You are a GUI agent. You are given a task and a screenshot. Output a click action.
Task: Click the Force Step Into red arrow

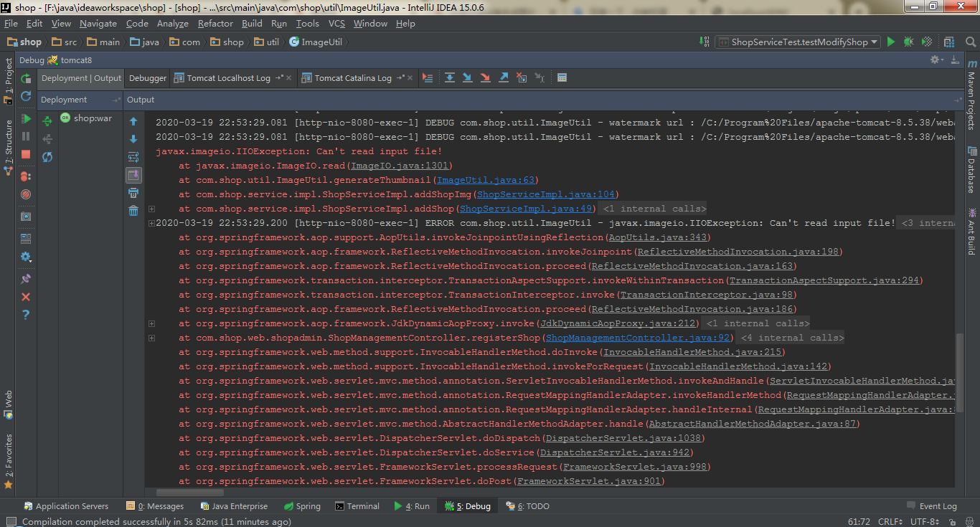pos(486,77)
